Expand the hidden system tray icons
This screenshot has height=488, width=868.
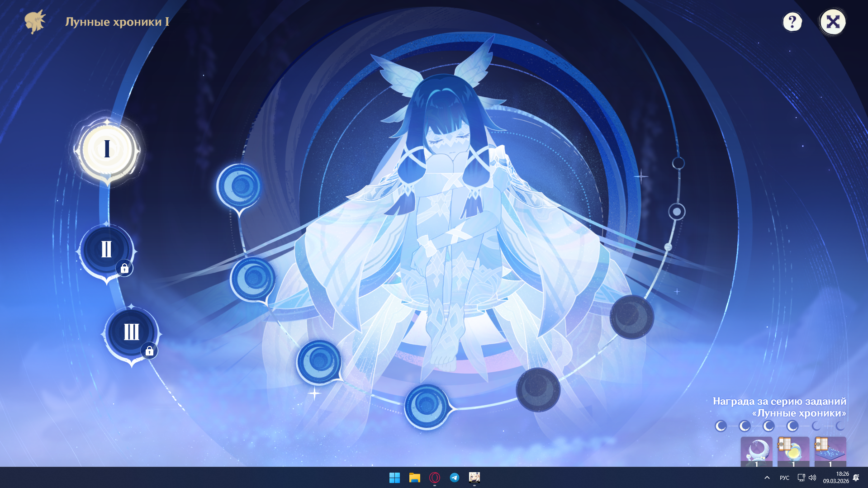coord(767,478)
